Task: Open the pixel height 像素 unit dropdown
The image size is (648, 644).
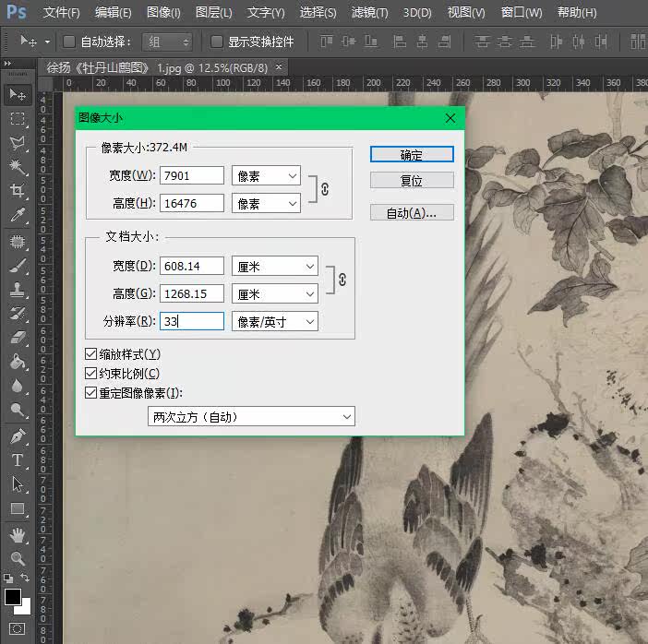Action: [x=266, y=203]
